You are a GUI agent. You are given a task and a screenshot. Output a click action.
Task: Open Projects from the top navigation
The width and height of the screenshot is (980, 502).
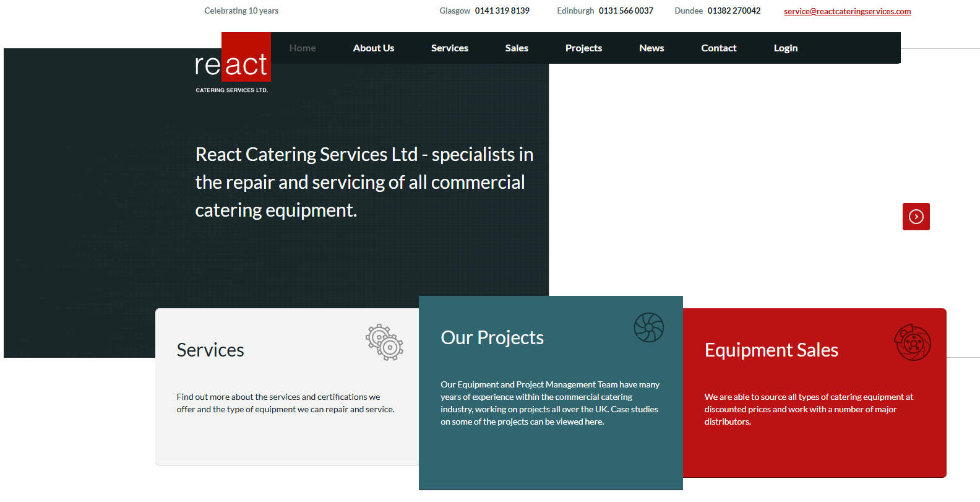pyautogui.click(x=583, y=48)
